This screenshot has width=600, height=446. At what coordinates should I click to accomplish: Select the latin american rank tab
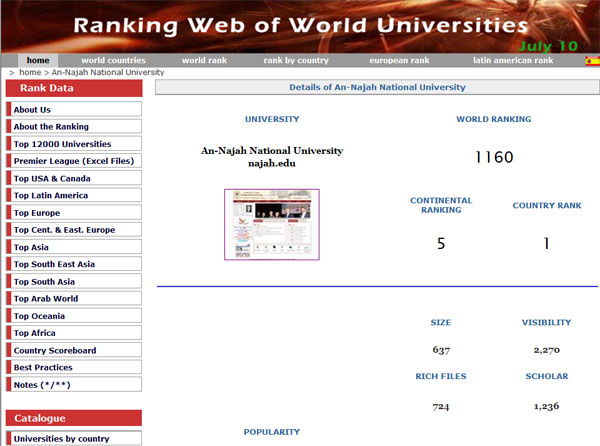[x=512, y=61]
